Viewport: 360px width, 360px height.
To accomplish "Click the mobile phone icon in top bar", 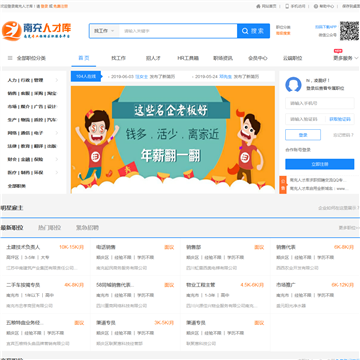I will coord(287,6).
